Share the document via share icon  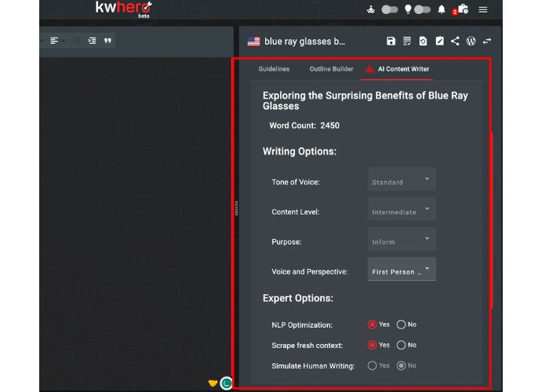click(x=455, y=41)
